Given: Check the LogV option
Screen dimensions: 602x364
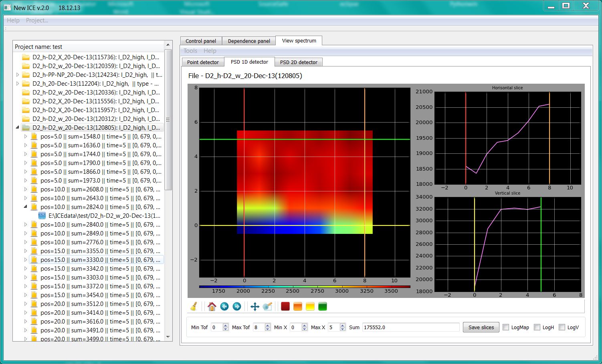Looking at the screenshot, I should (562, 327).
